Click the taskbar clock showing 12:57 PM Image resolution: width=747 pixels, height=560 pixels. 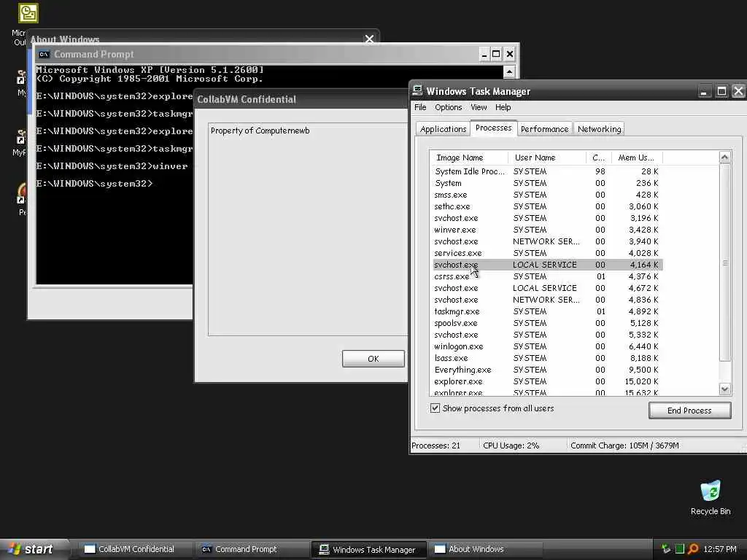719,549
